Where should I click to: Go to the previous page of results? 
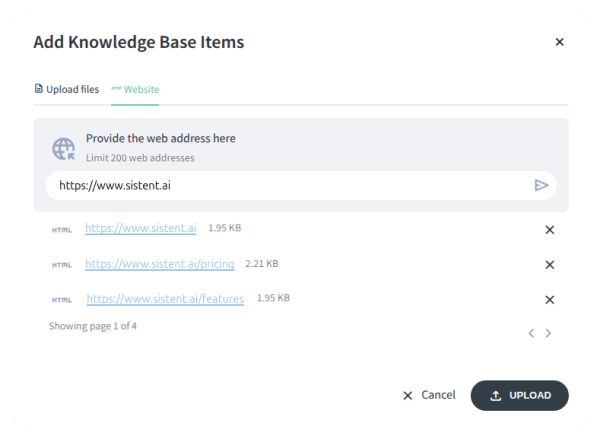(531, 333)
